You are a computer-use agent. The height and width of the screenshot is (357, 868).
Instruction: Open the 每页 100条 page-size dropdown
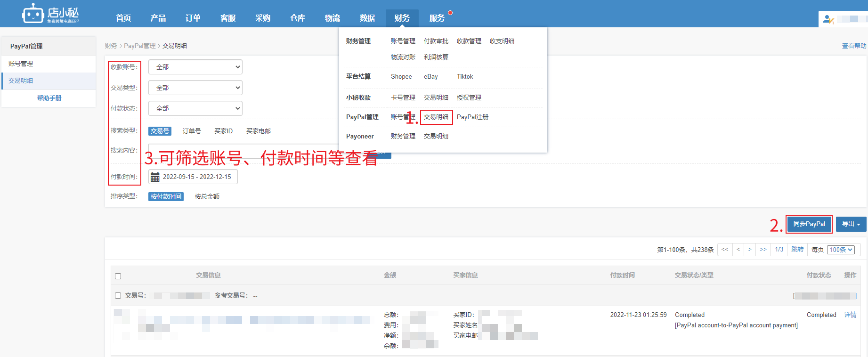(841, 250)
